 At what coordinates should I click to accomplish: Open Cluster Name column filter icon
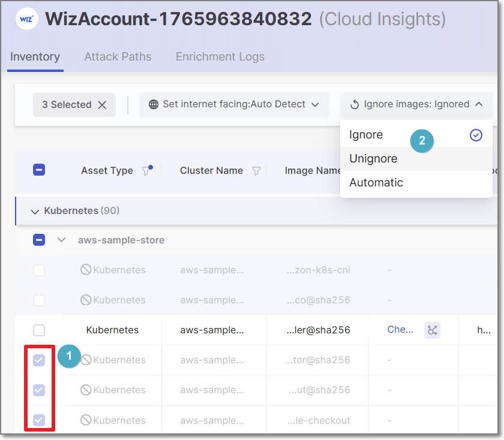click(256, 171)
